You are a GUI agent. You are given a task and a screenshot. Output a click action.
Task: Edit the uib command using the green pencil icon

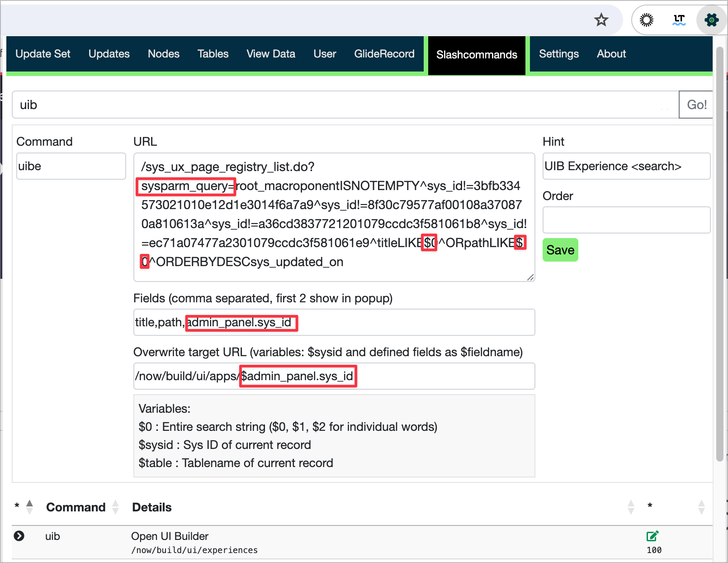pos(652,537)
